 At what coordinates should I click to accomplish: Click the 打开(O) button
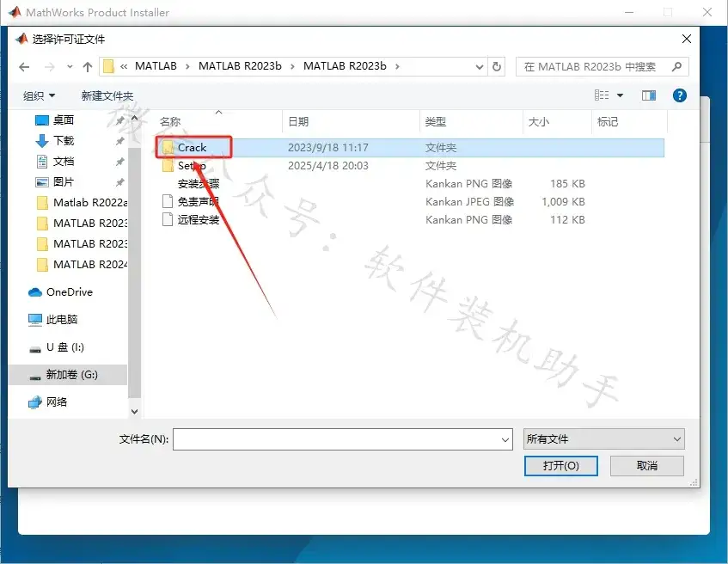[x=561, y=466]
